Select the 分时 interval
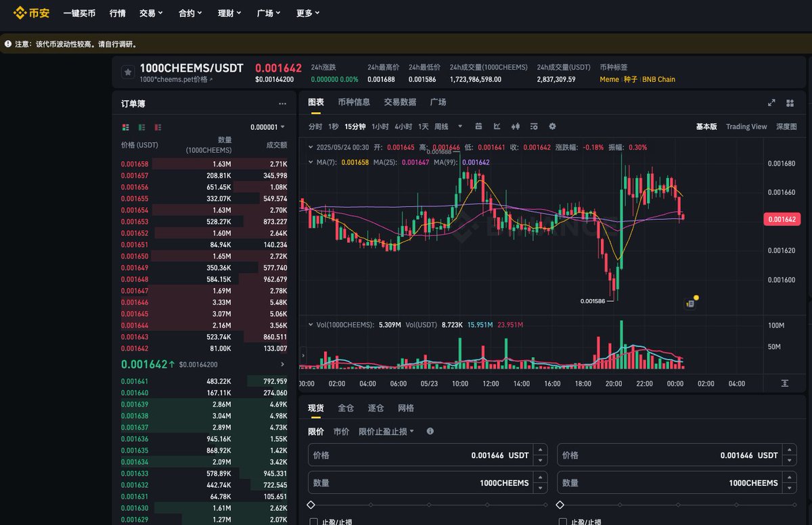812x525 pixels. (x=315, y=127)
